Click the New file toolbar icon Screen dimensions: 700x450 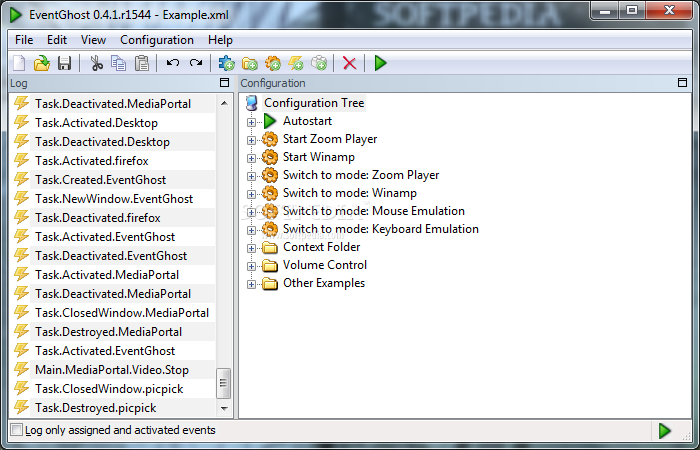pyautogui.click(x=19, y=63)
